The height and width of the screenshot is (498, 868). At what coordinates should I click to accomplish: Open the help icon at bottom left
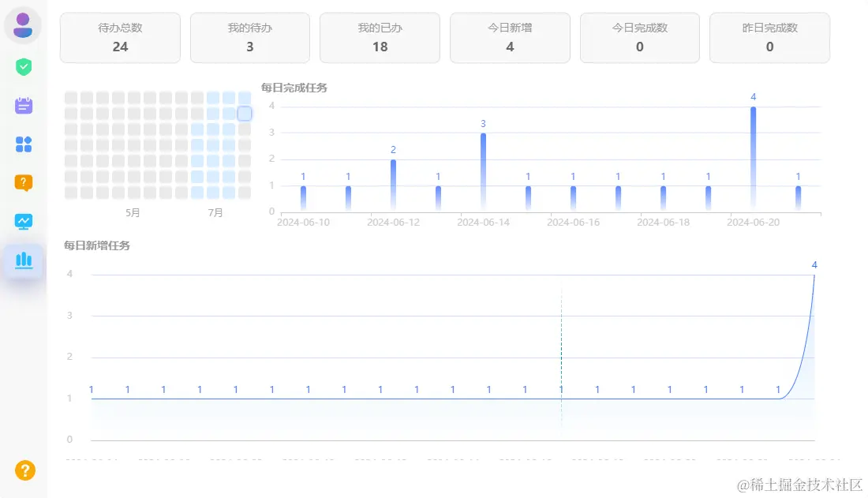[23, 470]
